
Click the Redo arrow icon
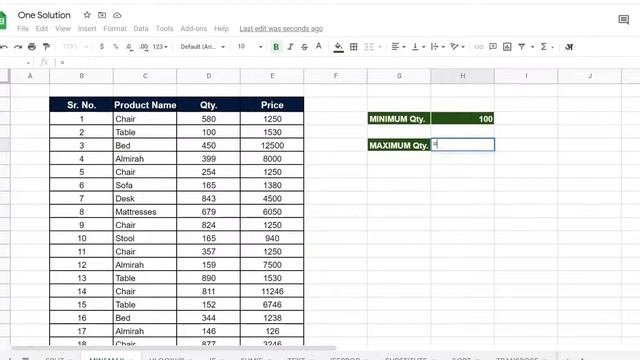(18, 47)
